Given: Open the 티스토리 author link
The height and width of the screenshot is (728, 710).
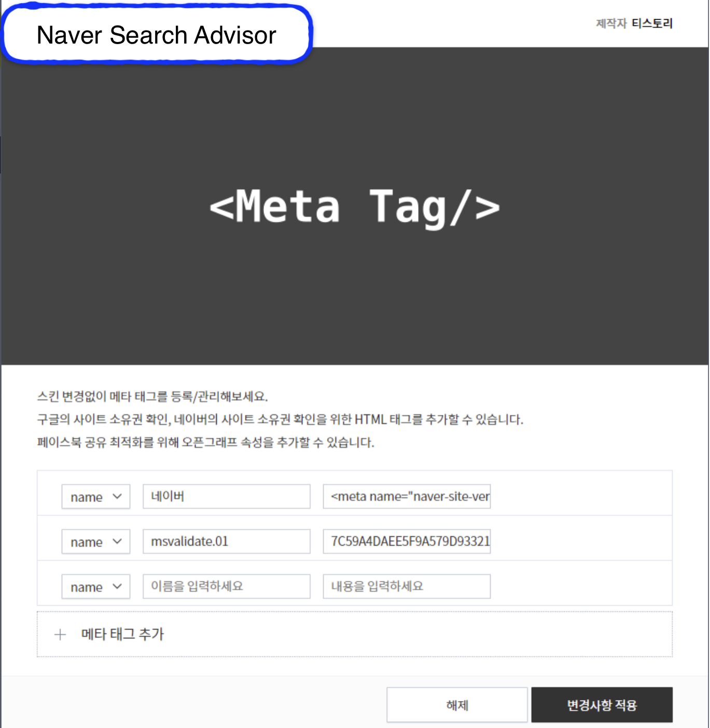Looking at the screenshot, I should coord(652,23).
